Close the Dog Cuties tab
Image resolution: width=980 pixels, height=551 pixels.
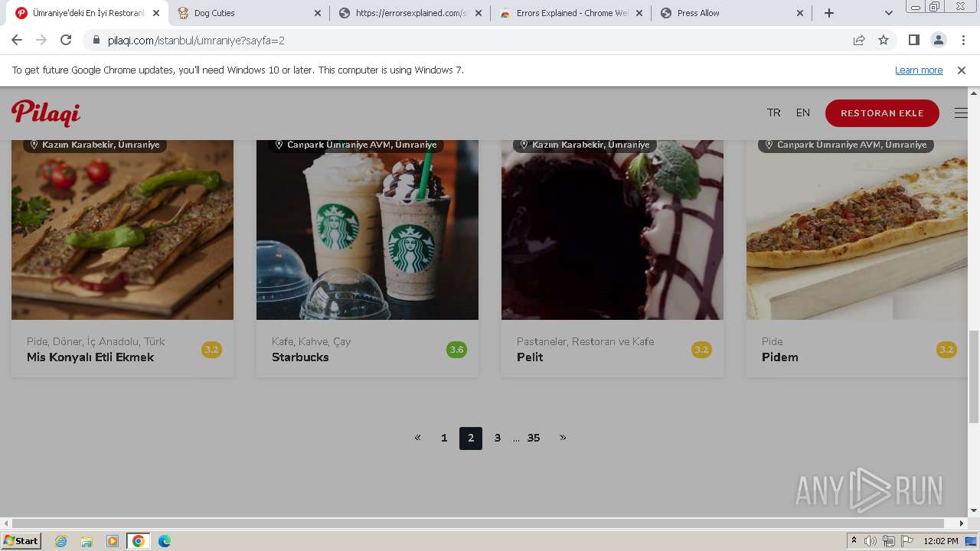tap(318, 13)
